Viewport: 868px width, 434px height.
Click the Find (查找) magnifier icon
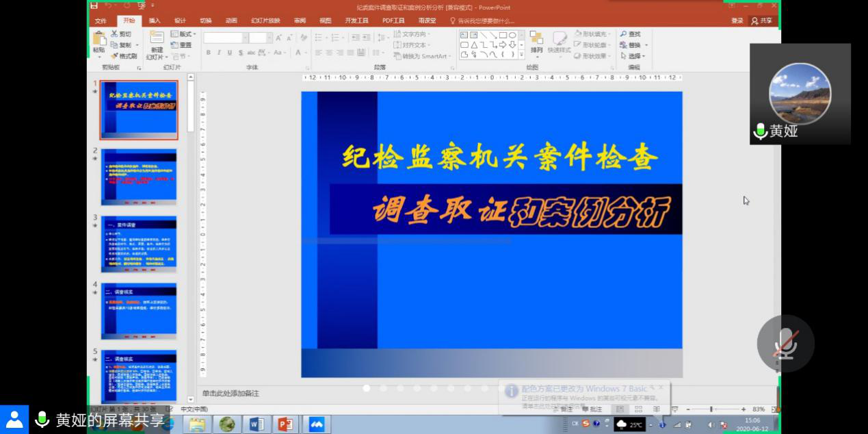[624, 34]
